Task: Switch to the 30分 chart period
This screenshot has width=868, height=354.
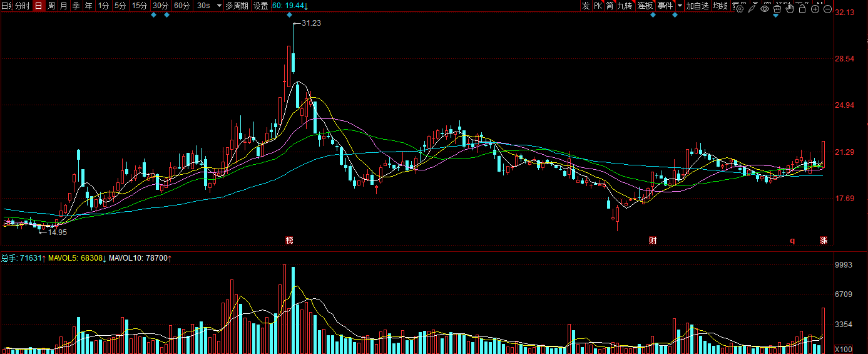Action: [x=161, y=6]
